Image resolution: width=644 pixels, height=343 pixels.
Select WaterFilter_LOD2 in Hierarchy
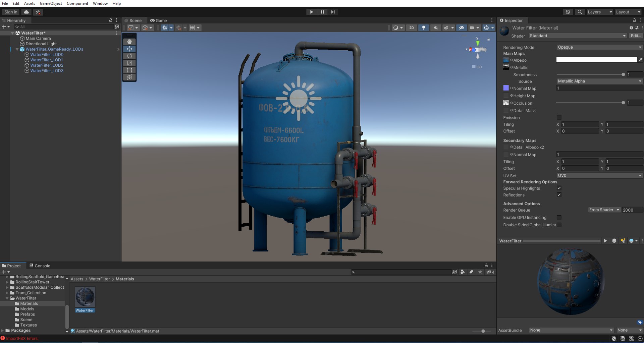tap(47, 65)
